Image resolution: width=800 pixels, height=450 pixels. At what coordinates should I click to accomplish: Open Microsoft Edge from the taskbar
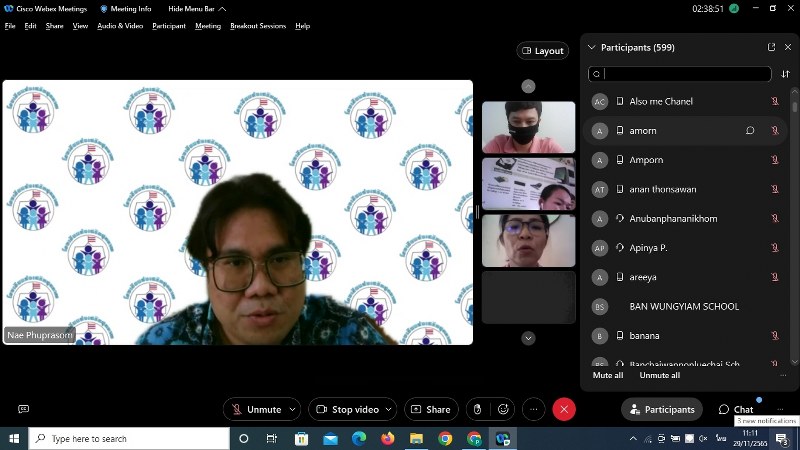tap(359, 438)
